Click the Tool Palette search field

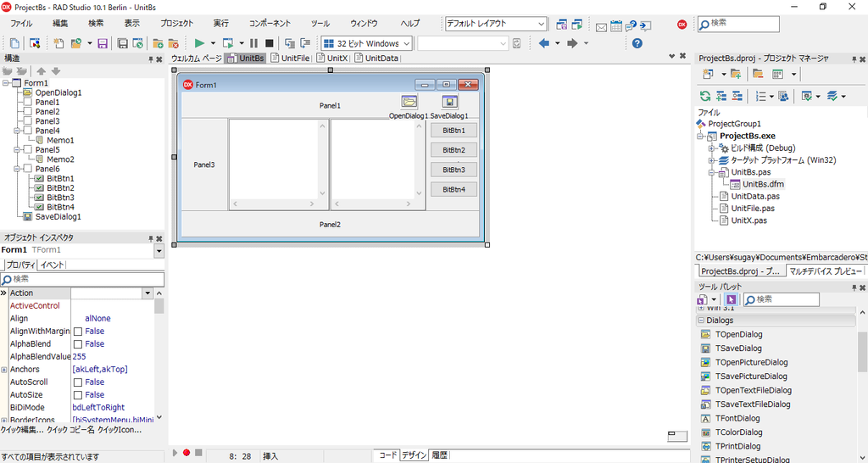pyautogui.click(x=781, y=299)
